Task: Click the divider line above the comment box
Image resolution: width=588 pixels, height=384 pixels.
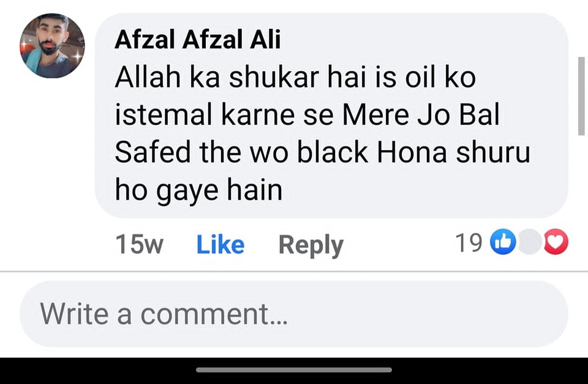Action: pyautogui.click(x=294, y=271)
